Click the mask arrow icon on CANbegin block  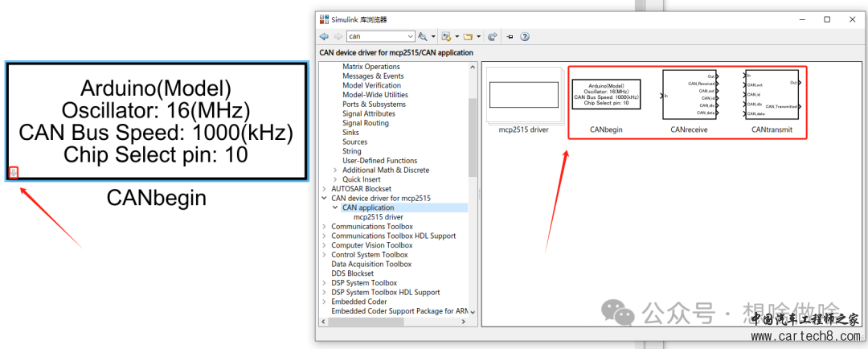tap(14, 173)
